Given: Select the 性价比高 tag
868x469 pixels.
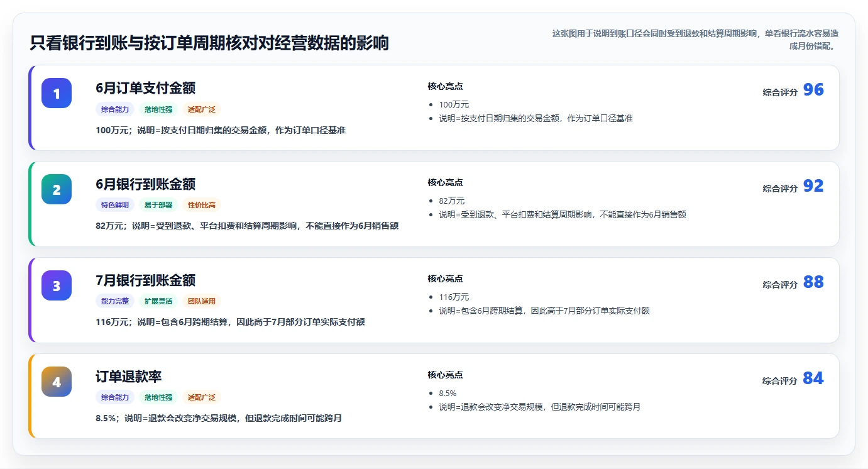Looking at the screenshot, I should 202,205.
